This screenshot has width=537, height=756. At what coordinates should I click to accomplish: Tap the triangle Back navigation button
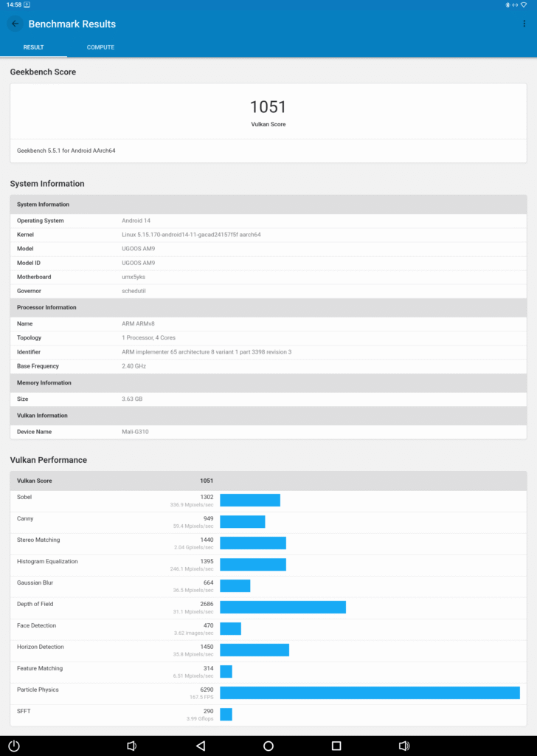(x=201, y=746)
